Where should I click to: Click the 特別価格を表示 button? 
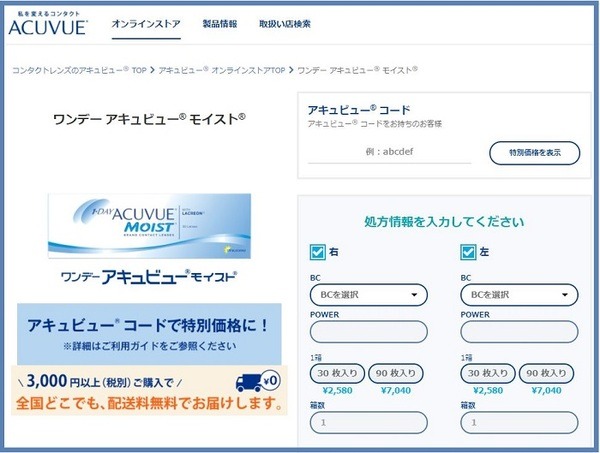click(x=535, y=153)
